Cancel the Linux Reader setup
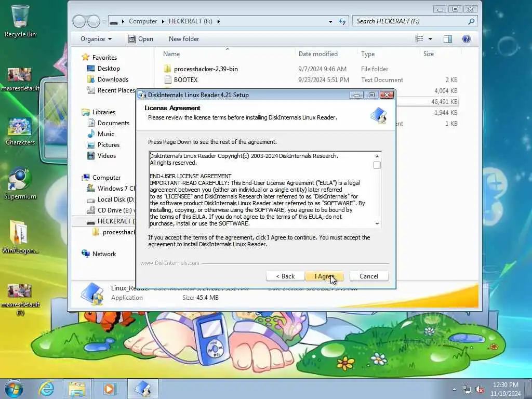Image resolution: width=532 pixels, height=399 pixels. click(x=369, y=276)
